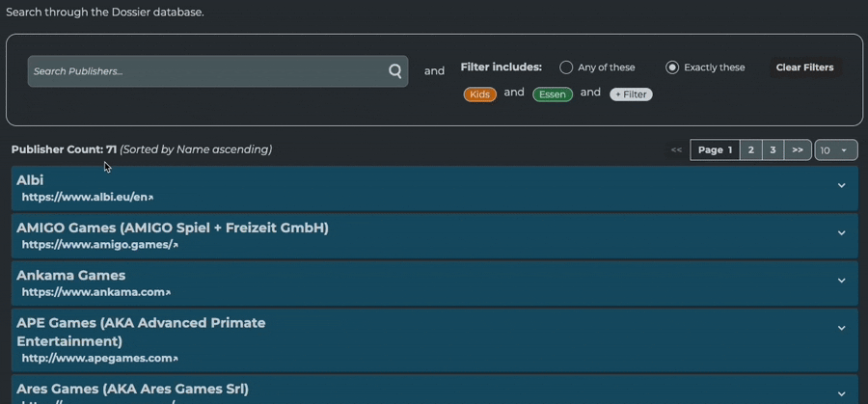Click the Ares Games publisher title
868x404 pixels.
(x=132, y=390)
